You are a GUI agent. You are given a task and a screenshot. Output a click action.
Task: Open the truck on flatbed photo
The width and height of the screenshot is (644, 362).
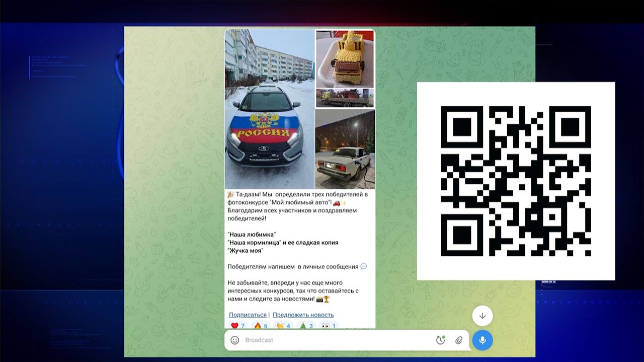coord(345,98)
